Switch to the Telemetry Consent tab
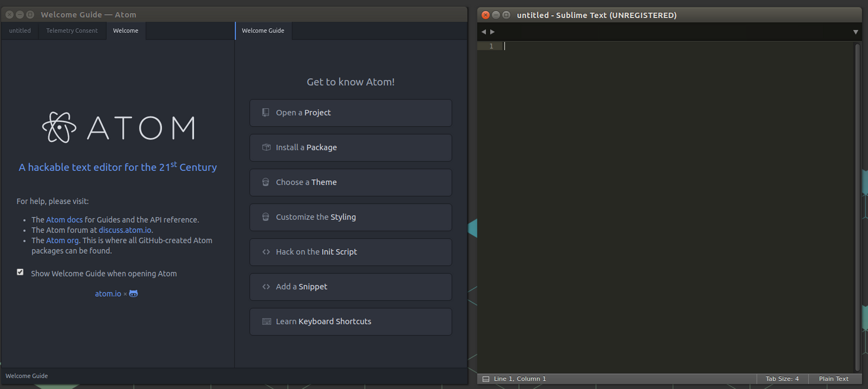 72,31
